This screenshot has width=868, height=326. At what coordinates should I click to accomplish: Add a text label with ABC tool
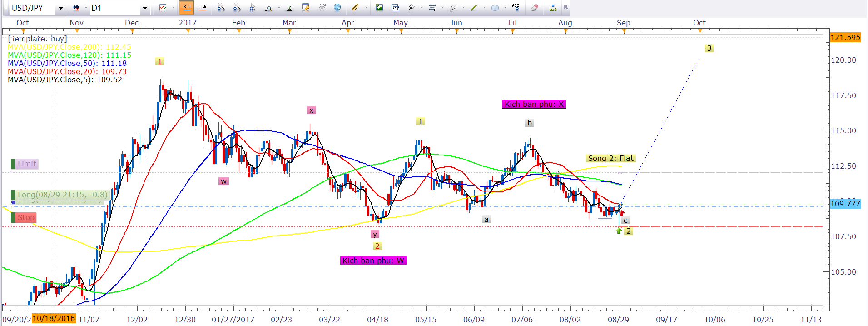[516, 7]
